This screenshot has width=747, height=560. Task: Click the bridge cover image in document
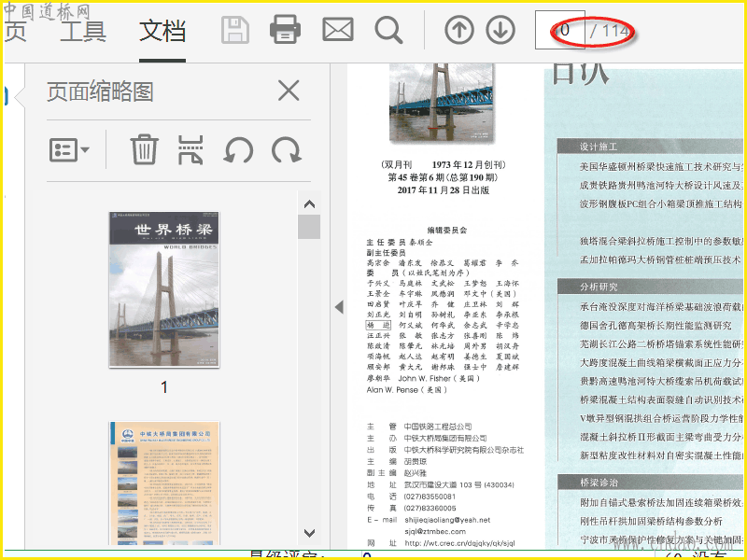point(442,102)
